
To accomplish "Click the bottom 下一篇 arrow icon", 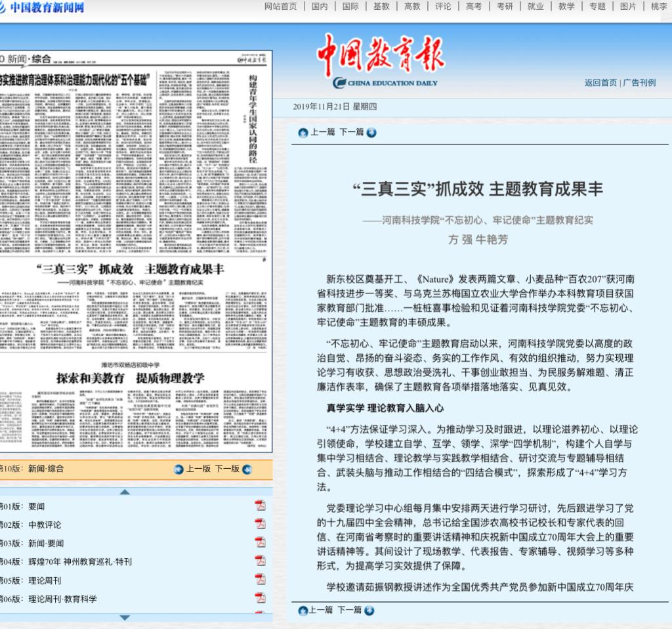I will click(369, 611).
